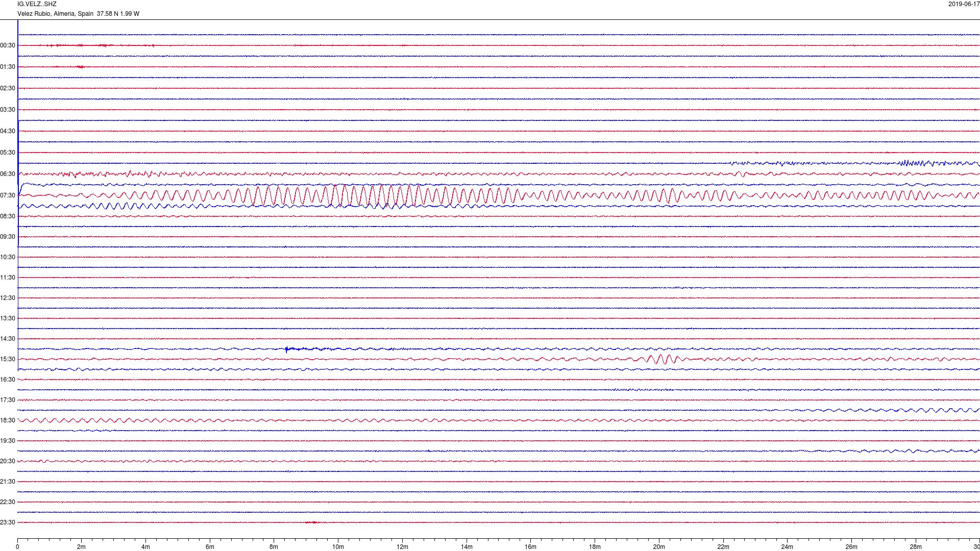Click the red wave burst on the 15:30 trace near 20m
The image size is (980, 551).
[x=662, y=359]
